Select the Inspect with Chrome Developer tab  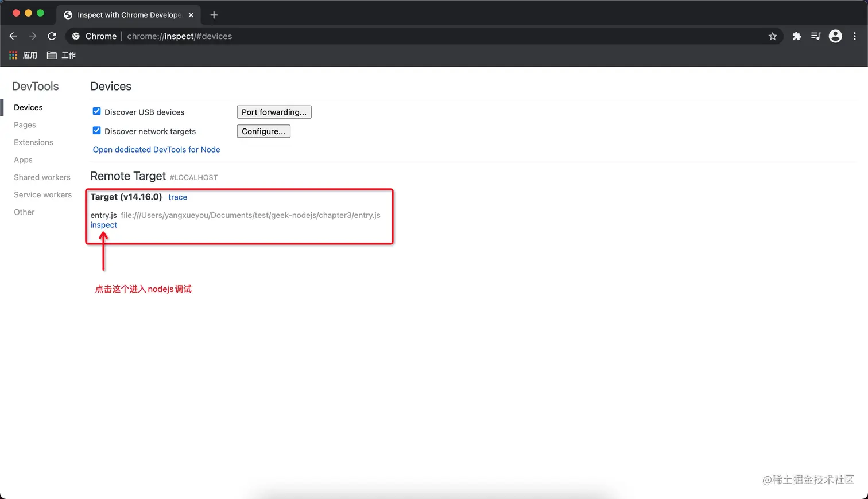pos(129,15)
